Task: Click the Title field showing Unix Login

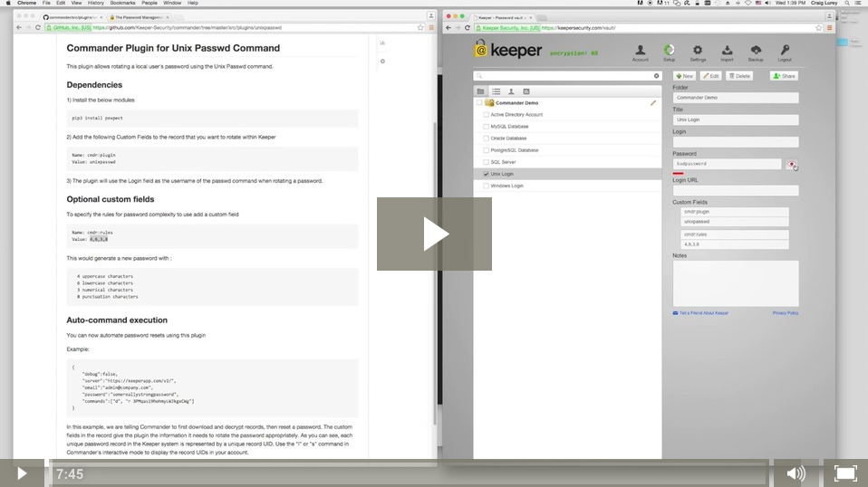Action: (x=736, y=119)
